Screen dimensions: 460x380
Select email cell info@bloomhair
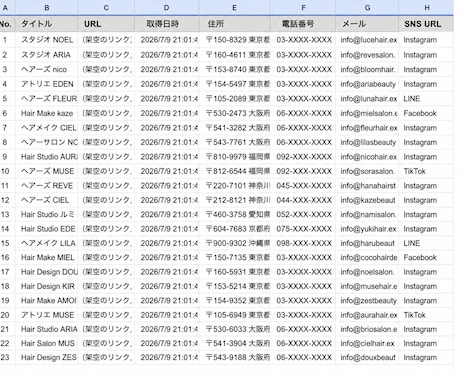pos(367,69)
